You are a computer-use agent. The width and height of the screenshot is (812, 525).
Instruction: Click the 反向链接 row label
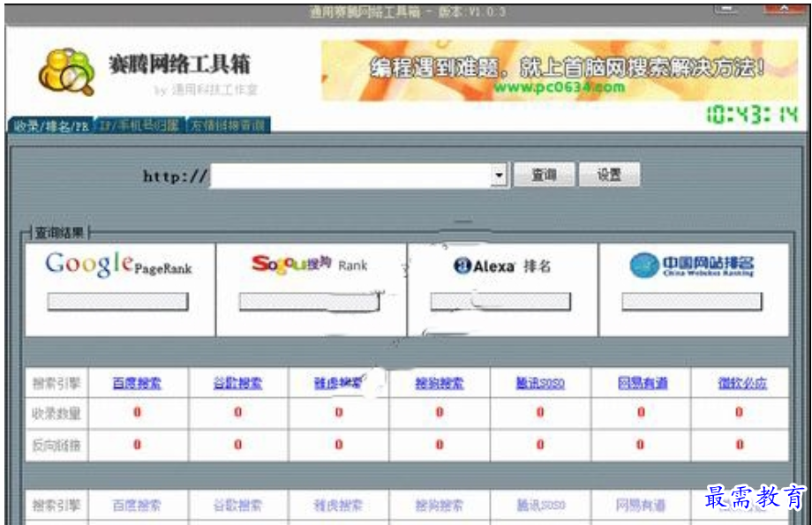pyautogui.click(x=56, y=446)
